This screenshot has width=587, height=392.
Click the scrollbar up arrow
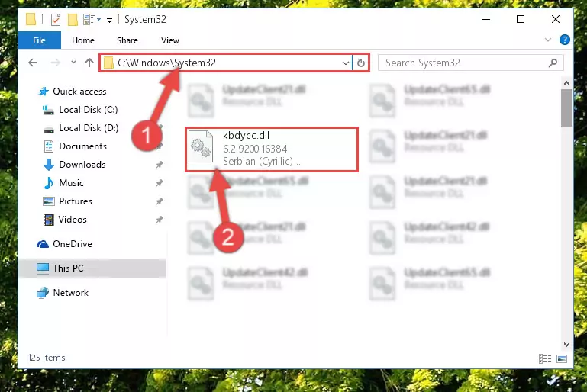tap(566, 83)
